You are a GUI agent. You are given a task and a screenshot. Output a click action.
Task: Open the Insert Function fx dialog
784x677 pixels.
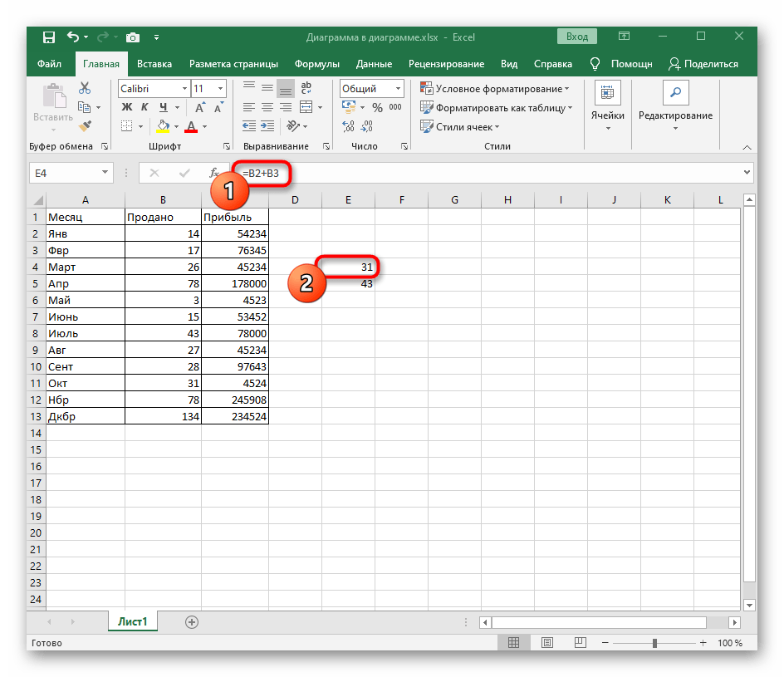(x=214, y=173)
